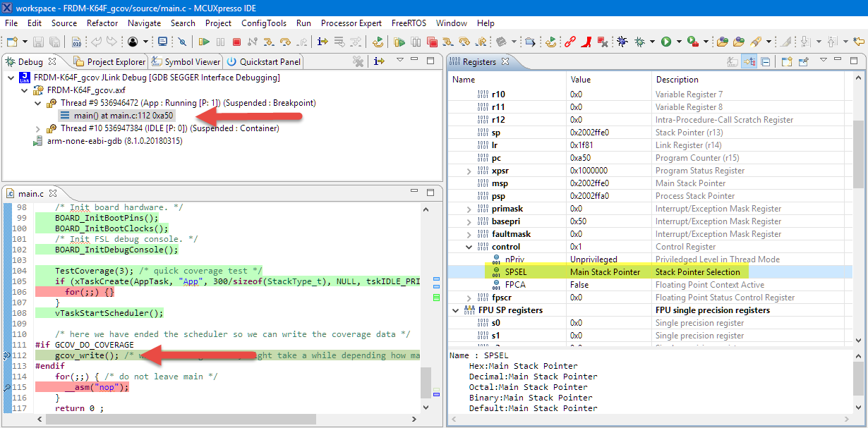Click Collapse All in Registers panel
The image size is (868, 428).
coord(766,62)
